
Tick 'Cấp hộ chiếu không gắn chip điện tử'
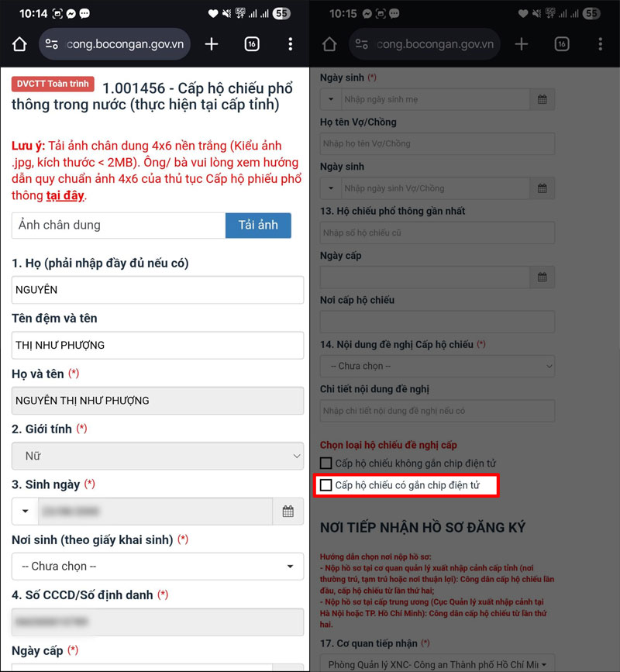326,464
